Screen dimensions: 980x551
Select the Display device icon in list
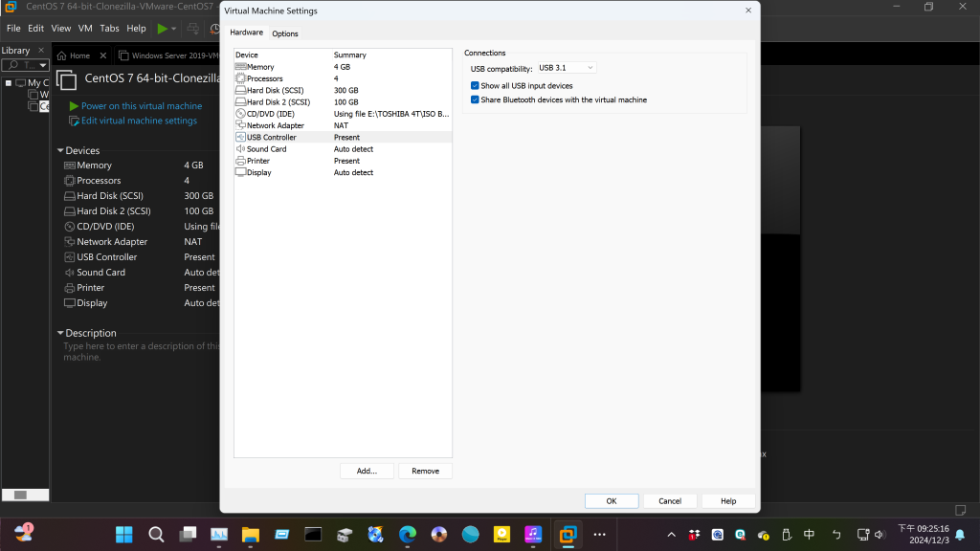pyautogui.click(x=240, y=172)
